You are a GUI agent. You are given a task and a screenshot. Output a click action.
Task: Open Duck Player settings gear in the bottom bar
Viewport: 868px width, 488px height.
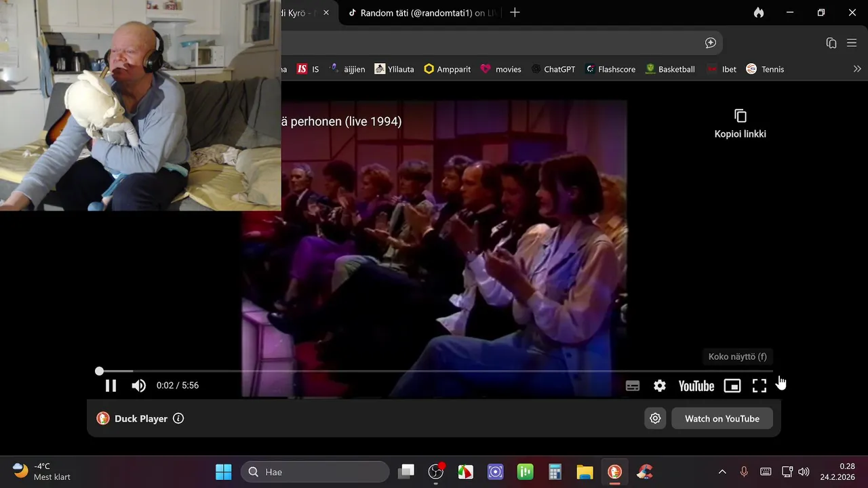click(655, 418)
